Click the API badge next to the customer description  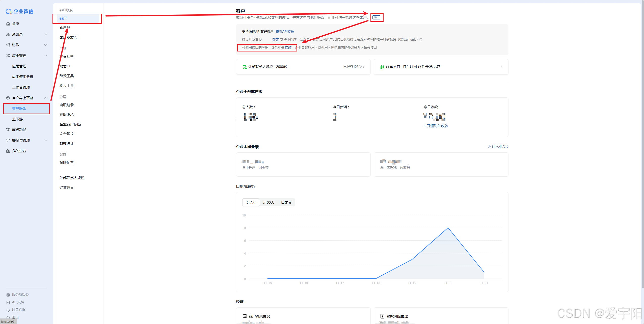pos(376,17)
